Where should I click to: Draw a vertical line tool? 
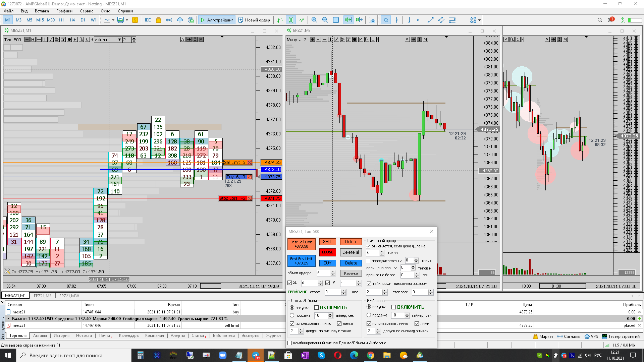pyautogui.click(x=409, y=20)
